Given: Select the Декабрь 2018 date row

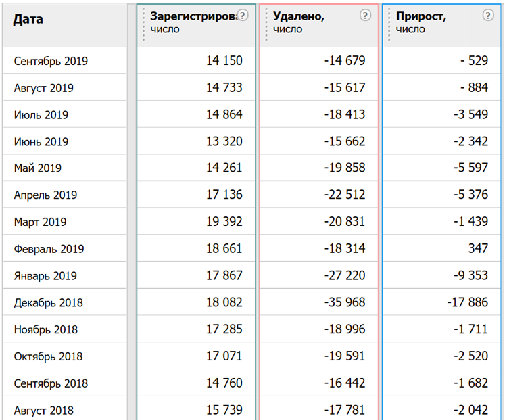Looking at the screenshot, I should pyautogui.click(x=49, y=302).
